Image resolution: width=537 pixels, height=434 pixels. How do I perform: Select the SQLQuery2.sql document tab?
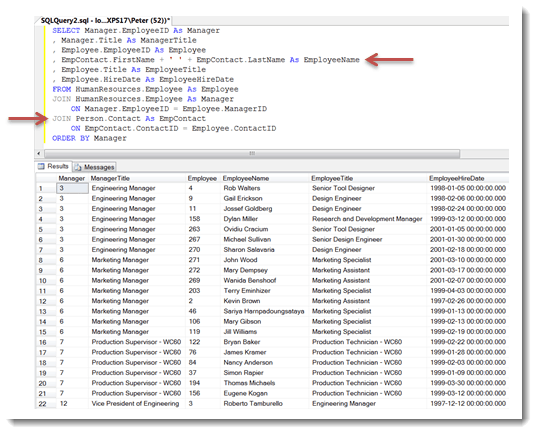105,21
